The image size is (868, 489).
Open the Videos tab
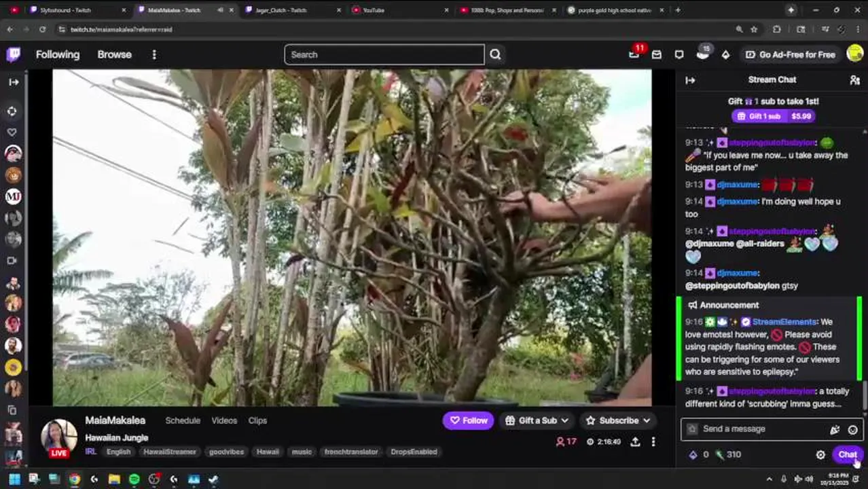pyautogui.click(x=224, y=420)
